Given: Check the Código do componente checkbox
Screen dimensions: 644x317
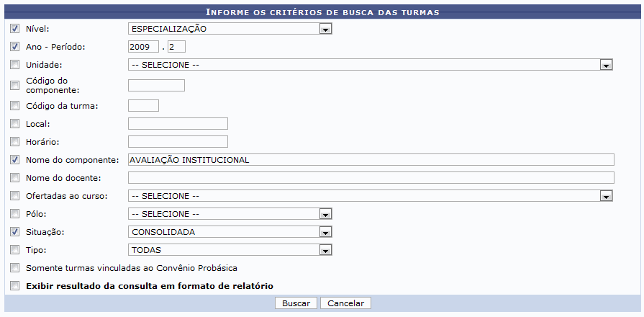Looking at the screenshot, I should (15, 86).
